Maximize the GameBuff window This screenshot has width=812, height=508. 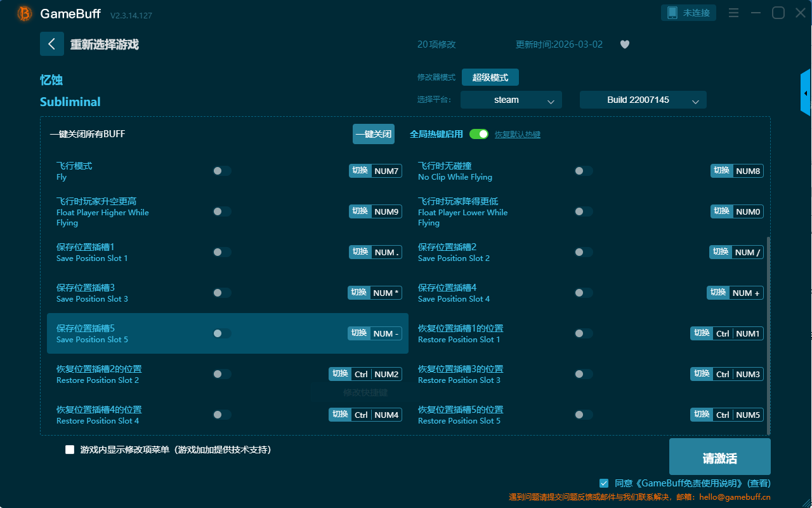click(x=778, y=13)
